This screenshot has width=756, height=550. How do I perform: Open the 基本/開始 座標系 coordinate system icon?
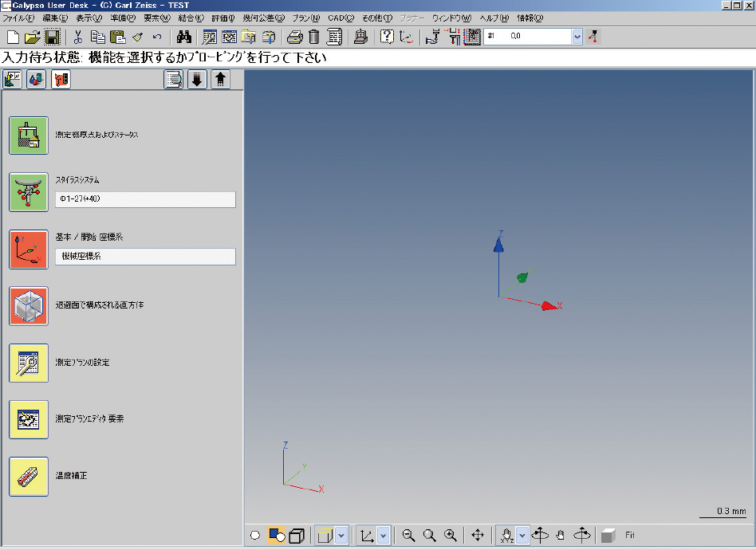coord(29,249)
